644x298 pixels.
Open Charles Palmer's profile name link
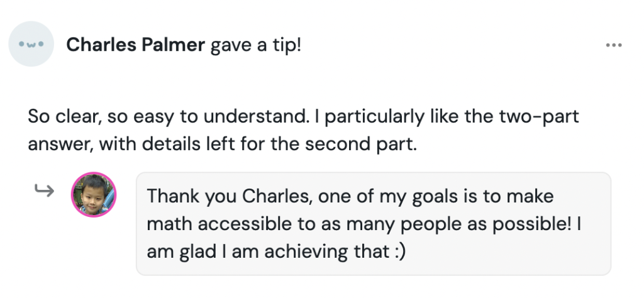click(135, 45)
